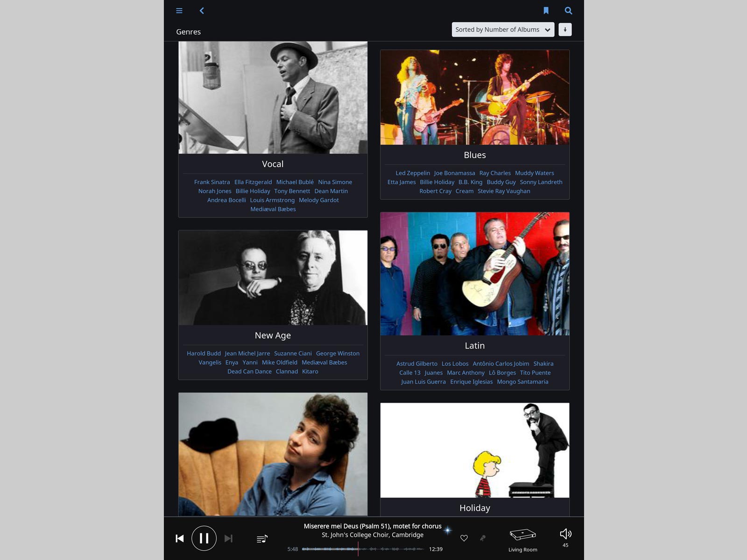Open the volume control speaker icon

pos(565,534)
